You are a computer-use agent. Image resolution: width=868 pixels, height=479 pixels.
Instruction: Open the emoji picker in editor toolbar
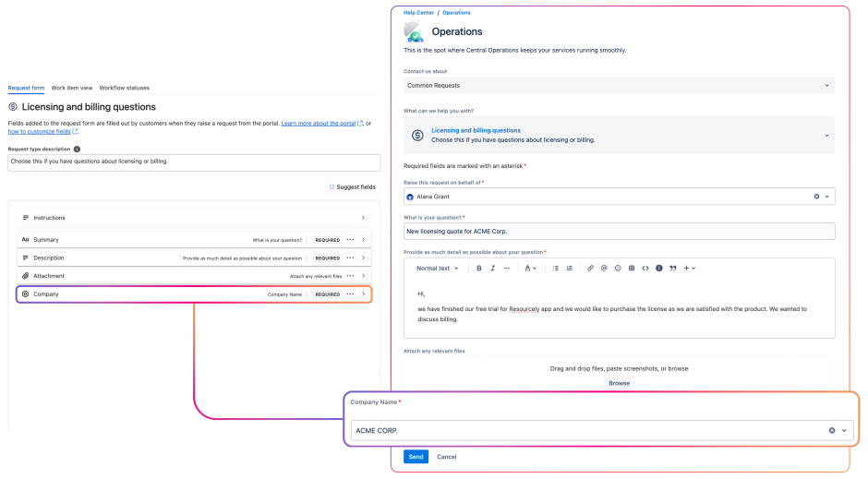[x=618, y=269]
